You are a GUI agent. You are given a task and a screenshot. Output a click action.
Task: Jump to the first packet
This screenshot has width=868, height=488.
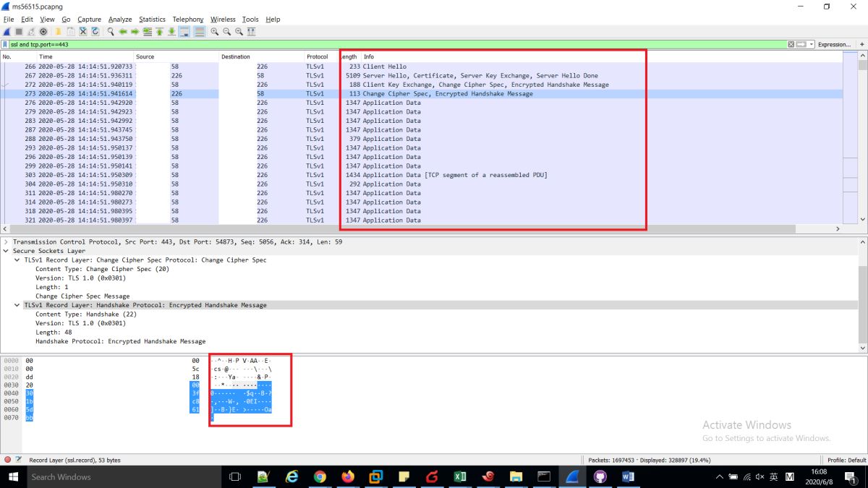(159, 32)
